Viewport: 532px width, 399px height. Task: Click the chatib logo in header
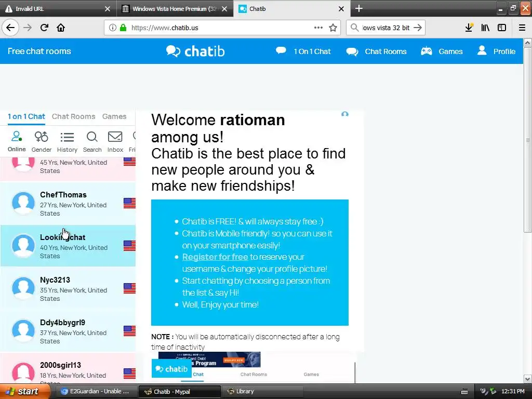pos(195,51)
